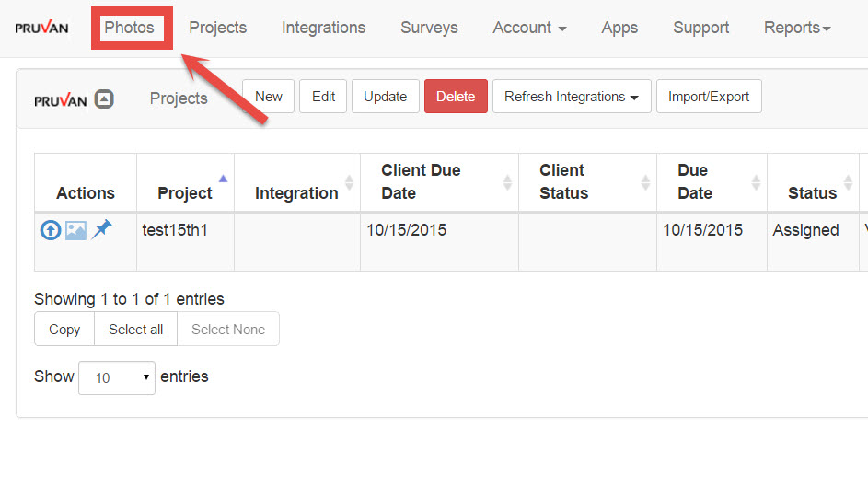Click the New project button

tap(269, 97)
